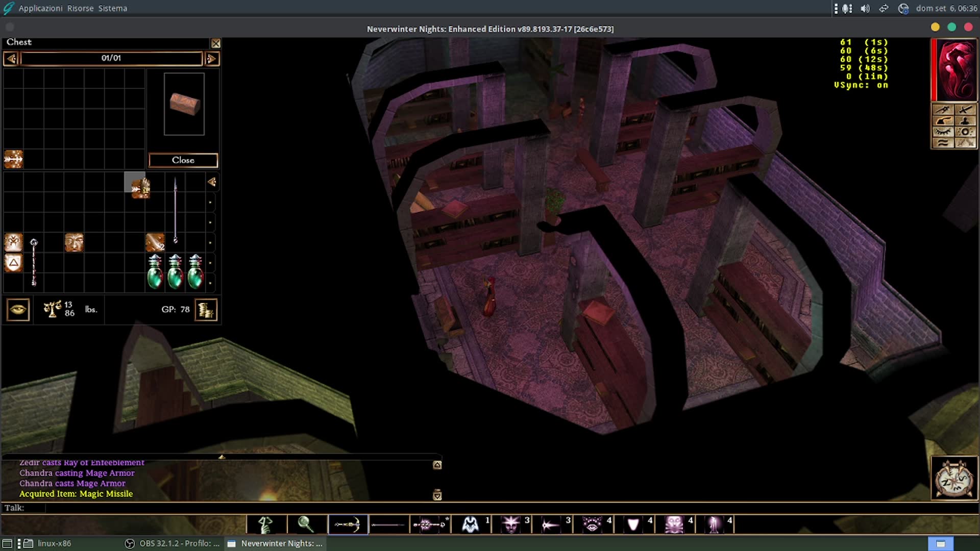Open the Sistema menu
The height and width of the screenshot is (551, 980).
113,8
